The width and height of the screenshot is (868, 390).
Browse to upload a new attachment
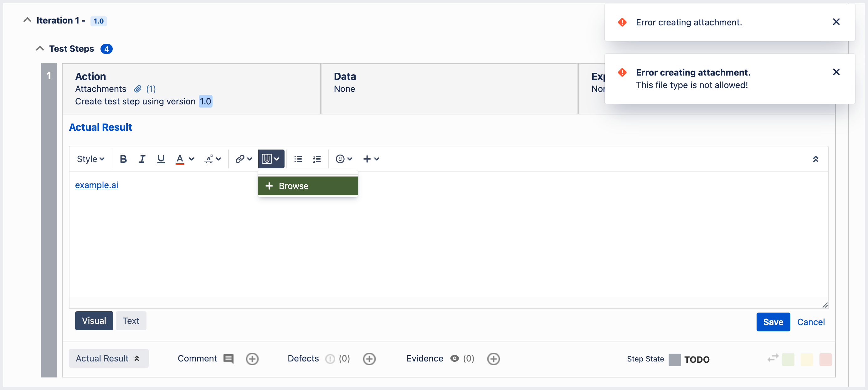tap(307, 185)
